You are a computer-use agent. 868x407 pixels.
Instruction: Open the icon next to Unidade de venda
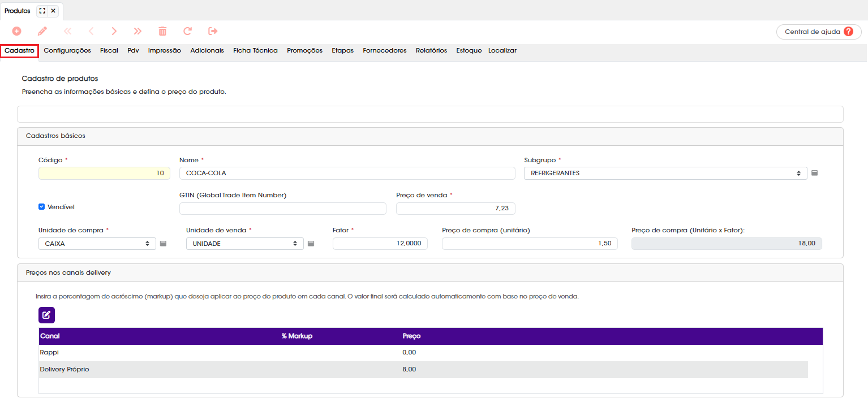point(311,244)
